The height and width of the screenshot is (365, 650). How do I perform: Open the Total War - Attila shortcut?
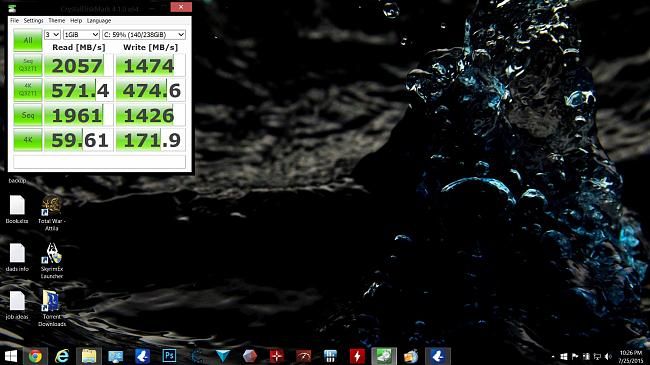coord(52,213)
